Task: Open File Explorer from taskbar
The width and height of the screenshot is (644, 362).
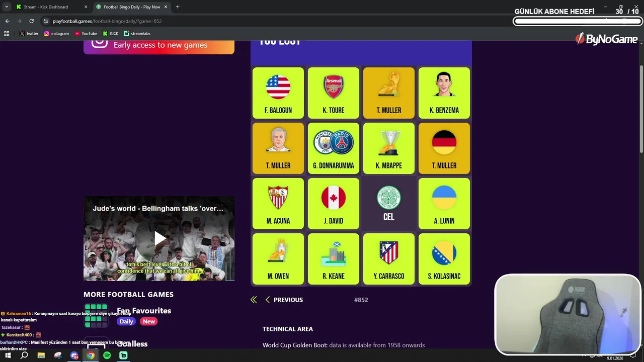Action: pyautogui.click(x=41, y=355)
